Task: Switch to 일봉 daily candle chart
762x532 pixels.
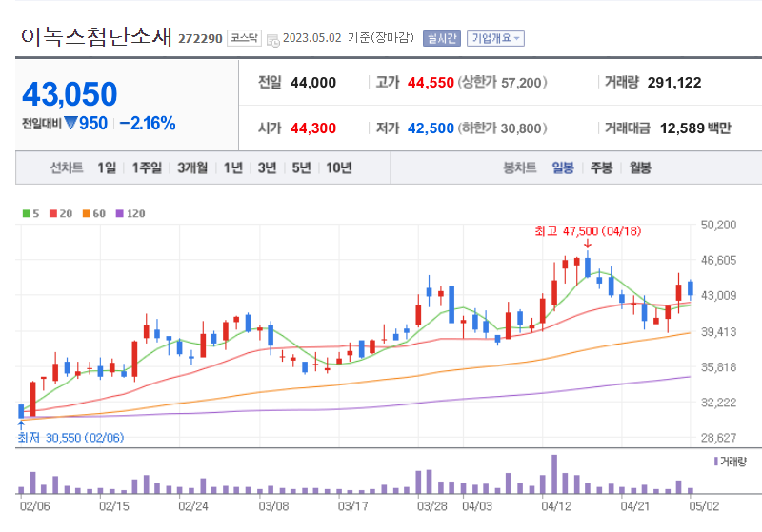Action: point(563,167)
